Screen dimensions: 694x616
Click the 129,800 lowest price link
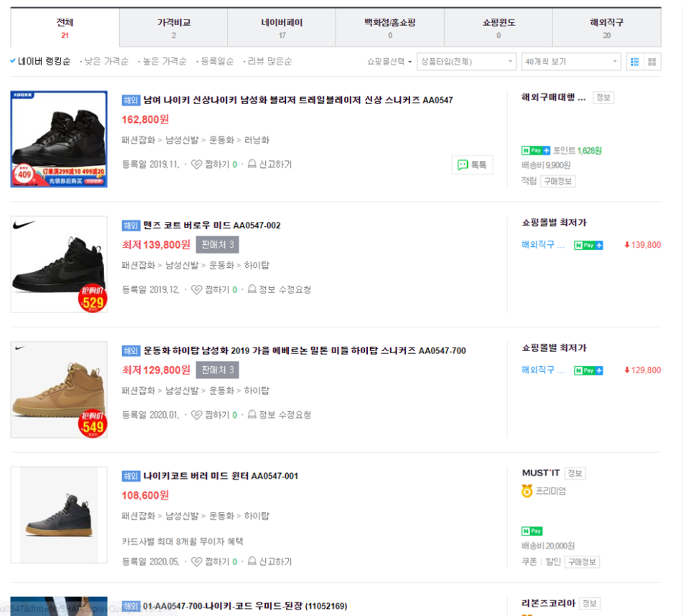click(x=643, y=370)
